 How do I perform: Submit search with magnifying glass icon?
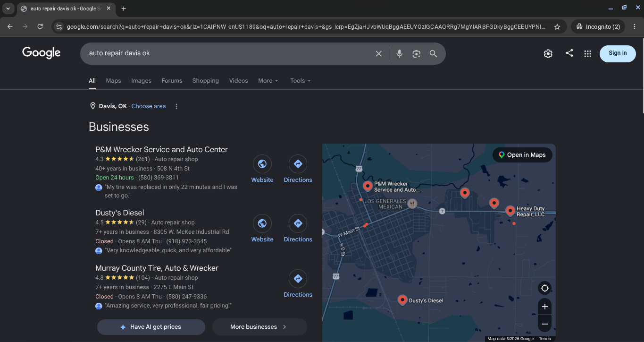(433, 54)
